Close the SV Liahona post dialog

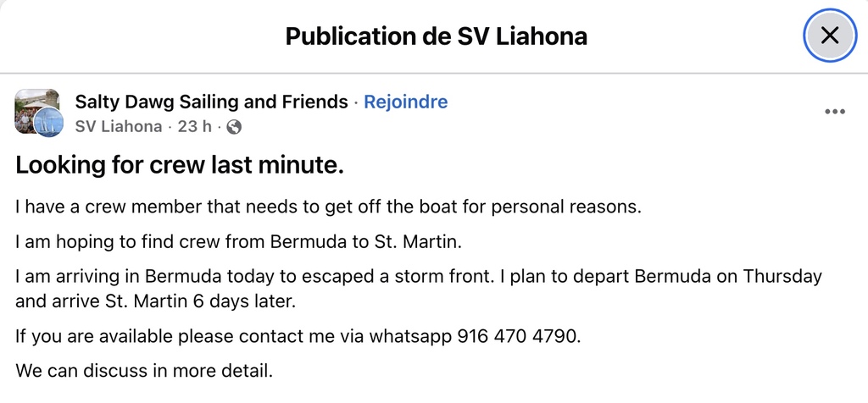click(829, 36)
